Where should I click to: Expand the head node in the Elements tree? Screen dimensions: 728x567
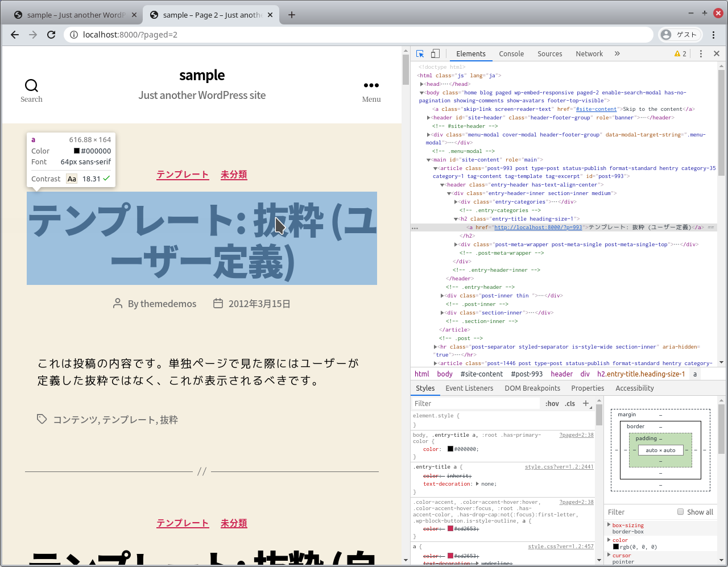(422, 84)
